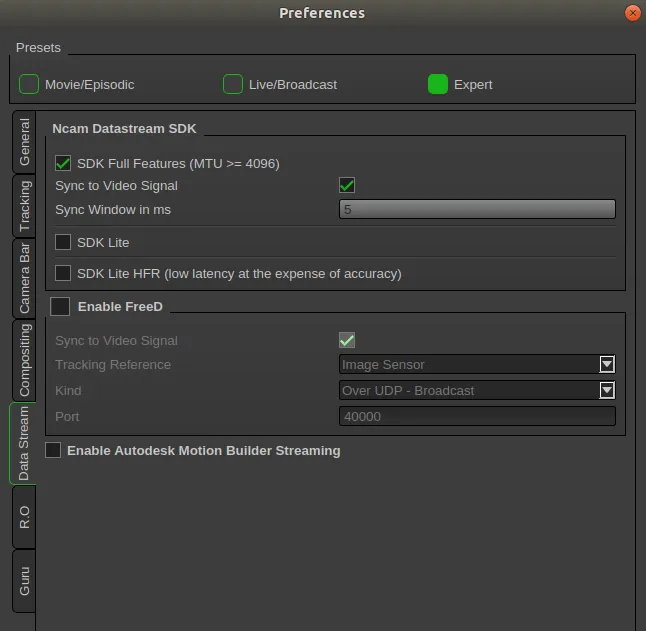Click the Port 40000 field
Screen dimensions: 646x631
point(477,416)
